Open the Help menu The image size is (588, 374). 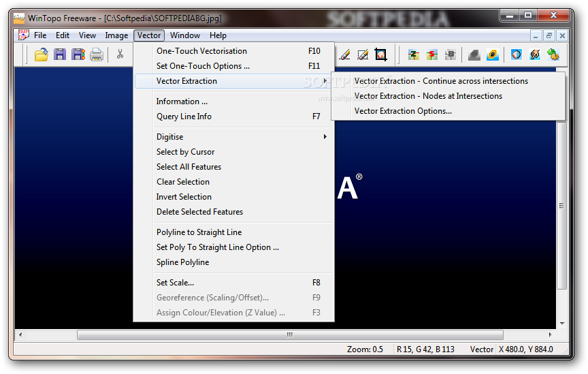click(x=218, y=35)
